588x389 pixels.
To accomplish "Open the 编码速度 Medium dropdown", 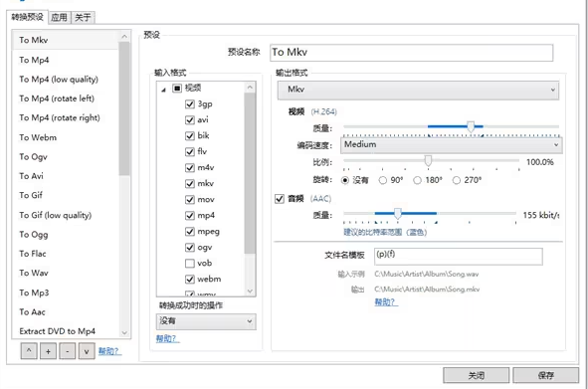I will pyautogui.click(x=451, y=144).
